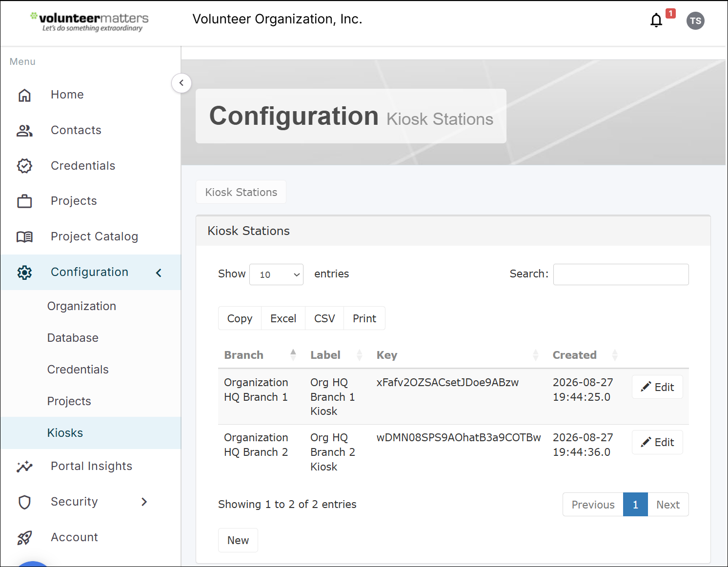
Task: Select Database under Configuration
Action: click(x=73, y=338)
